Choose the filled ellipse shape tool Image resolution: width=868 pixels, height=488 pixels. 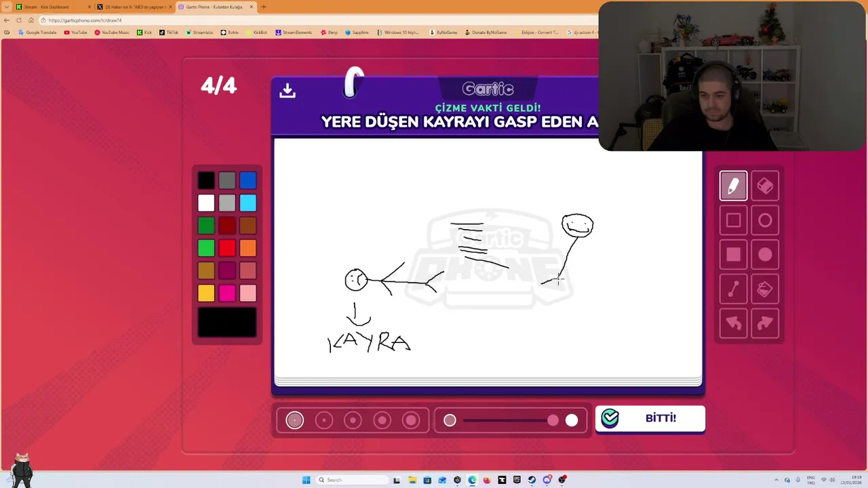tap(765, 255)
